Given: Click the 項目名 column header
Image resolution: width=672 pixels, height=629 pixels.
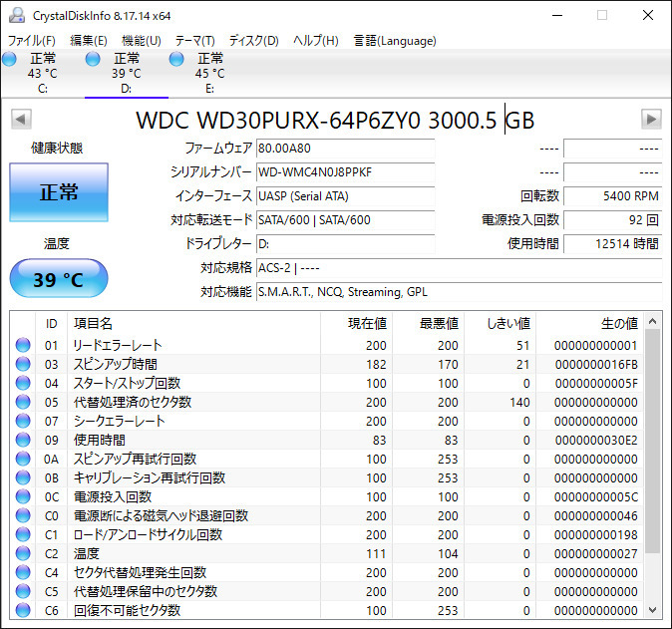Looking at the screenshot, I should tap(193, 324).
